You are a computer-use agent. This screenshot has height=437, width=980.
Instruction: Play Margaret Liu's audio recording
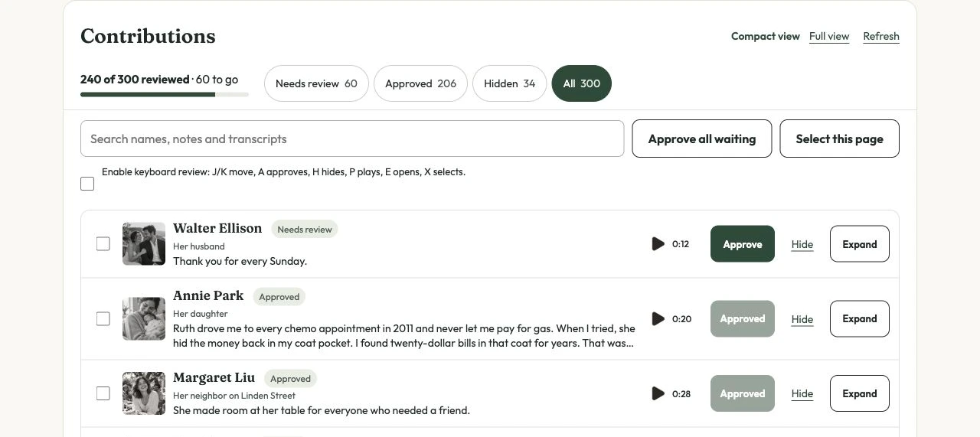click(x=658, y=393)
